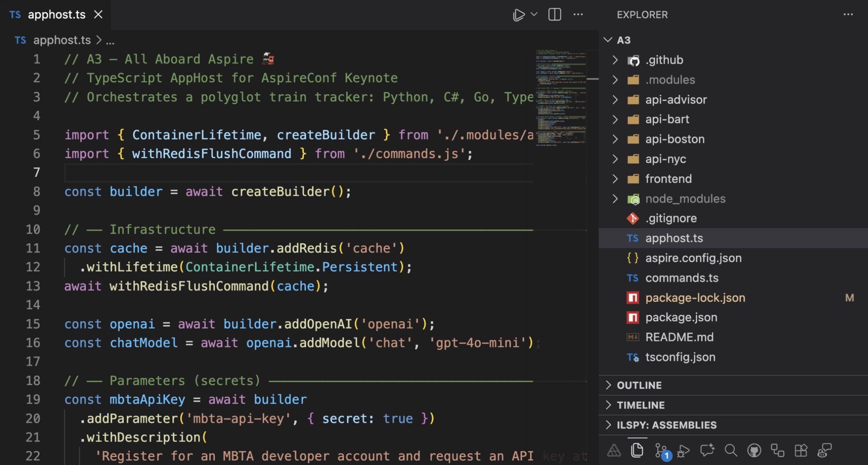Open the Source Control icon with badge
Image resolution: width=868 pixels, height=465 pixels.
(661, 450)
